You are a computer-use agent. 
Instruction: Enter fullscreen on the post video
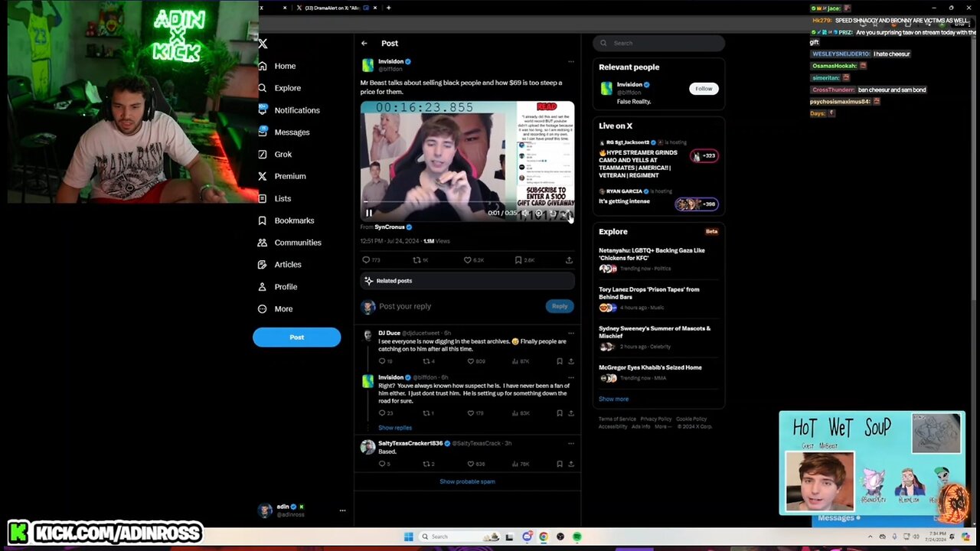pyautogui.click(x=566, y=214)
